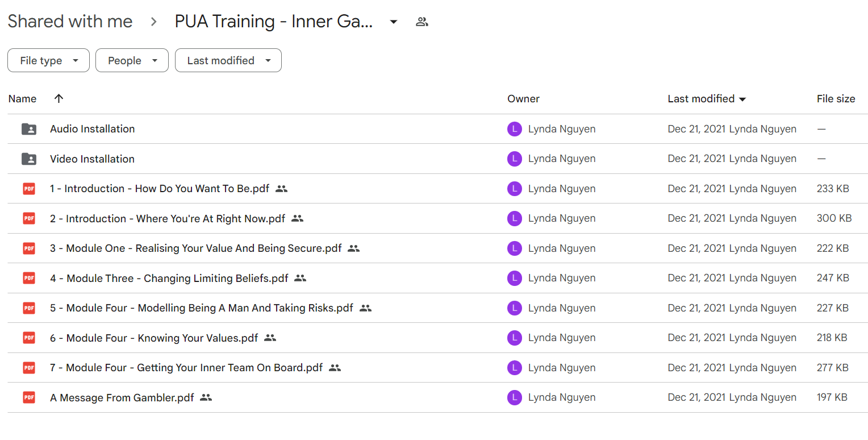This screenshot has width=868, height=440.
Task: Click the File size column header
Action: tap(836, 99)
